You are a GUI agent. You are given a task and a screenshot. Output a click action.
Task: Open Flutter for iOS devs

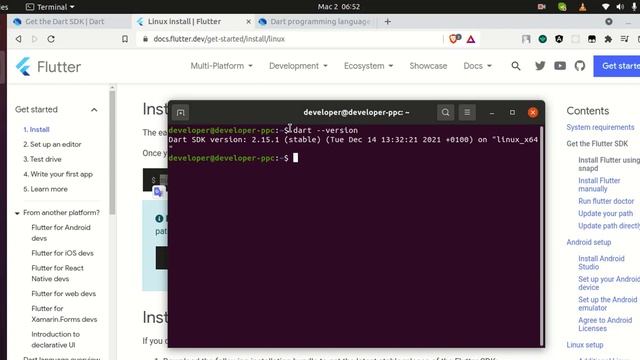pos(62,253)
